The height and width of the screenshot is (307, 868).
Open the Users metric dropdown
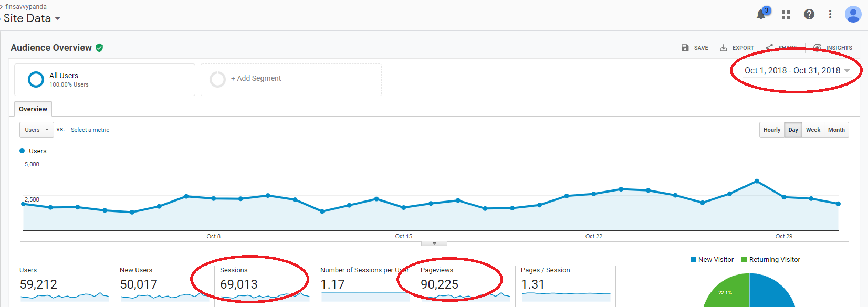37,130
